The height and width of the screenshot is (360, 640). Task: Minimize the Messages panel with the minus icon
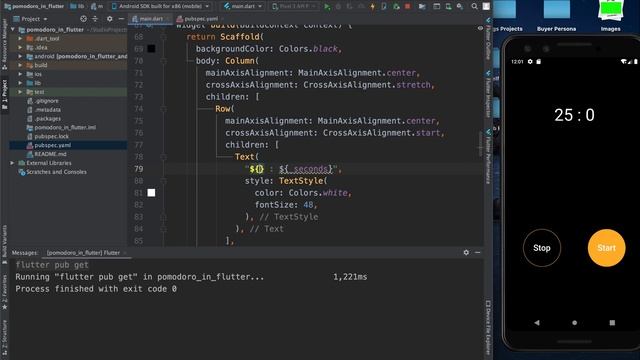coord(478,253)
